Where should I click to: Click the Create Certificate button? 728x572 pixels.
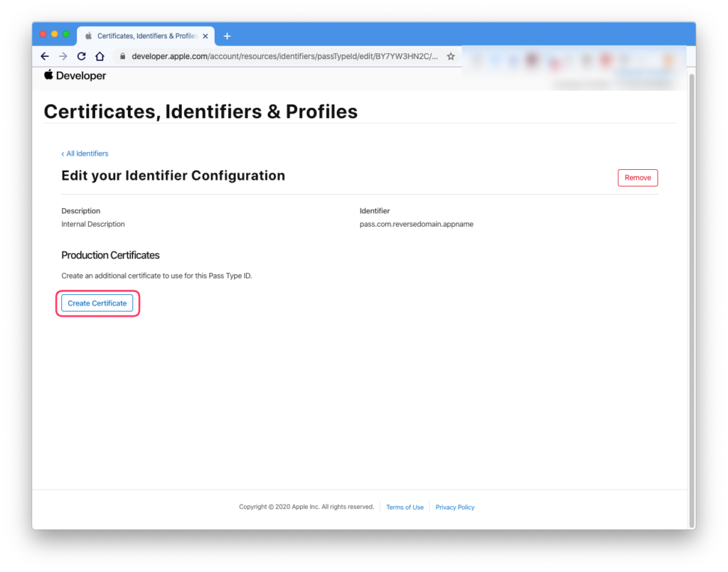(97, 303)
